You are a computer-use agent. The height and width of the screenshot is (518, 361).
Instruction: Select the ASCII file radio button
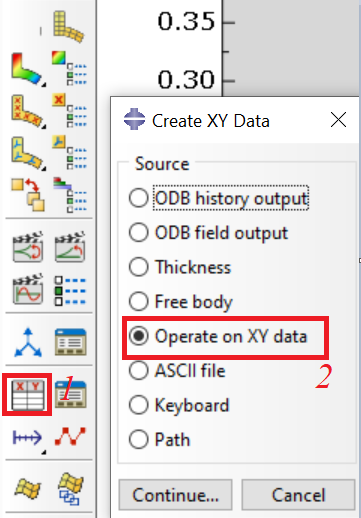click(x=177, y=371)
